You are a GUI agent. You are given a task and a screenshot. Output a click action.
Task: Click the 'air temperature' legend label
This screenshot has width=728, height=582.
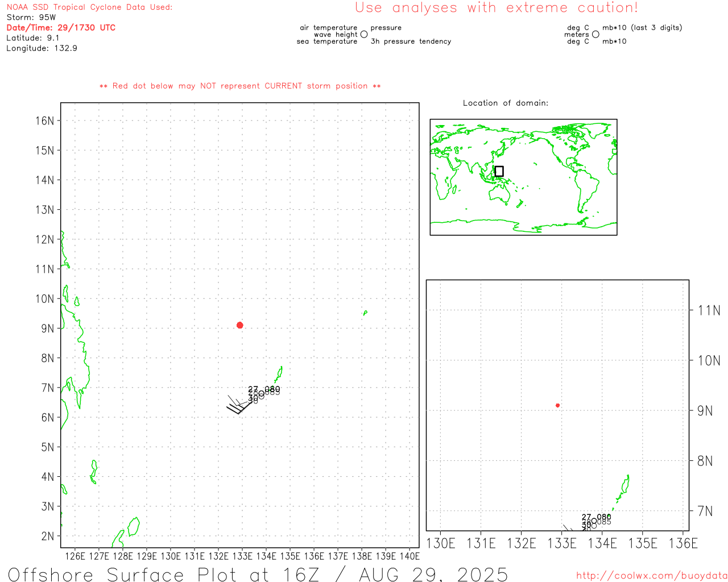click(x=329, y=28)
